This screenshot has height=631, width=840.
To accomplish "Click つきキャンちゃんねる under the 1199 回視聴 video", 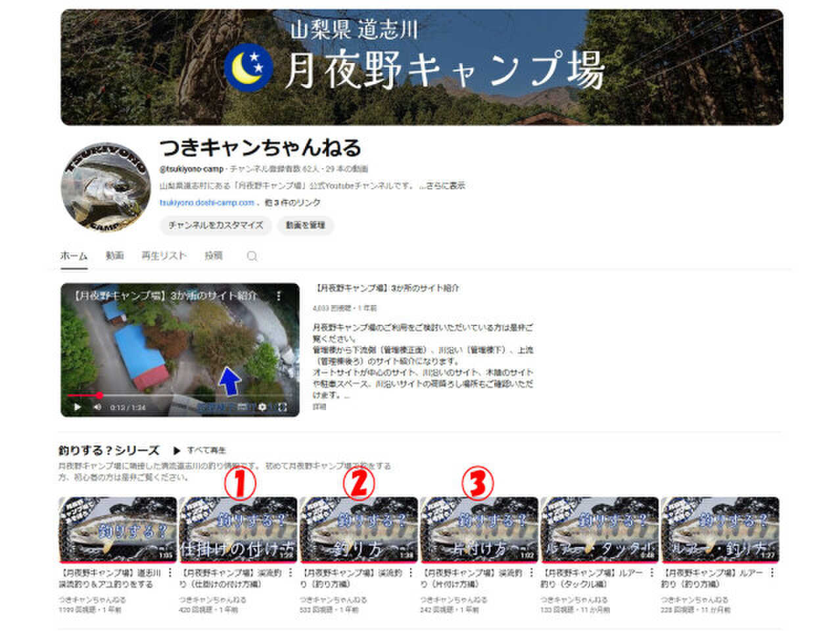I will coord(92,599).
